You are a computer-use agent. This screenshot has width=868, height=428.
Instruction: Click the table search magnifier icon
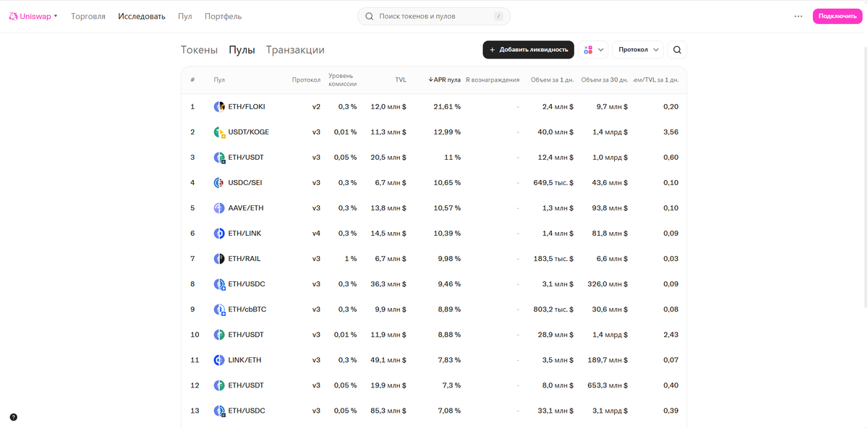tap(677, 50)
